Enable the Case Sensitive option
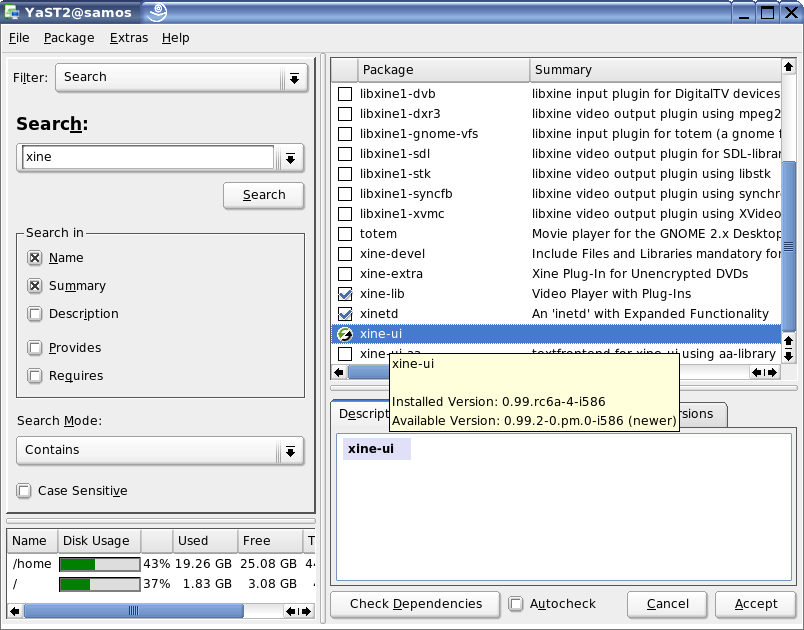 coord(24,491)
